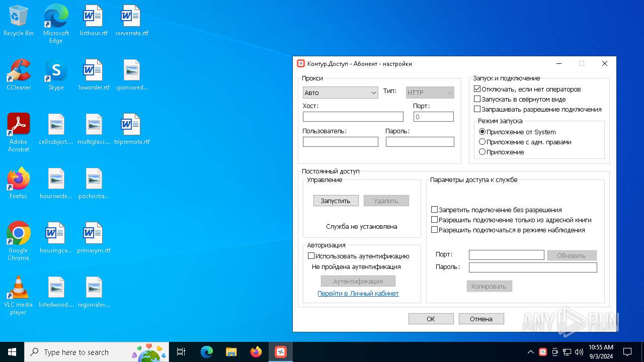The width and height of the screenshot is (644, 362).
Task: Focus the proxy 'Пароль' input field
Action: pyautogui.click(x=420, y=142)
